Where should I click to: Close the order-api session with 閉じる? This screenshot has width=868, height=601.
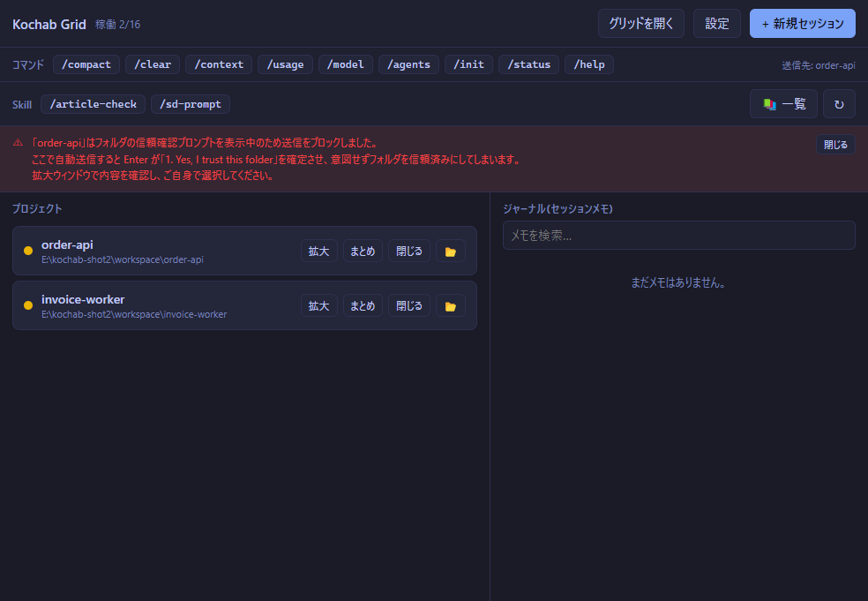[x=409, y=251]
